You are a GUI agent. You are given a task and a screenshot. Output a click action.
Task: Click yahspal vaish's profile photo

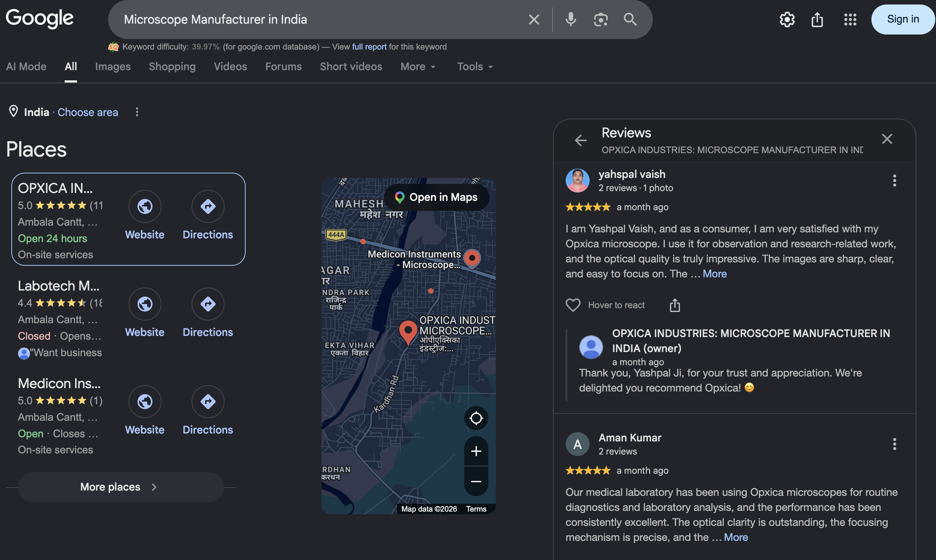coord(577,181)
